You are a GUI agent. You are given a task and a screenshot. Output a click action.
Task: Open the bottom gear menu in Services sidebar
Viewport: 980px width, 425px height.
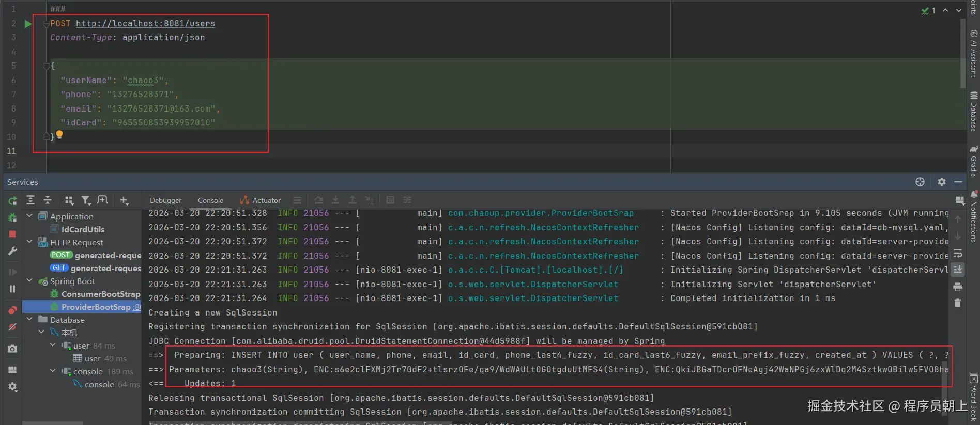[12, 387]
